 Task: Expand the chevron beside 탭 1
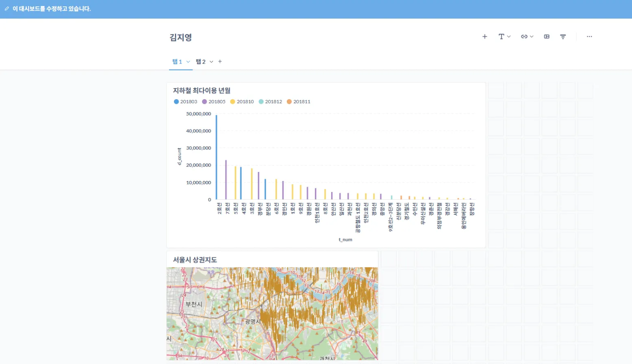(188, 62)
